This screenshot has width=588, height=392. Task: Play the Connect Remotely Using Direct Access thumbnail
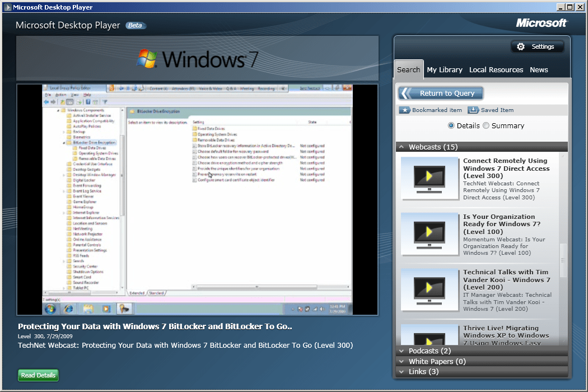430,179
